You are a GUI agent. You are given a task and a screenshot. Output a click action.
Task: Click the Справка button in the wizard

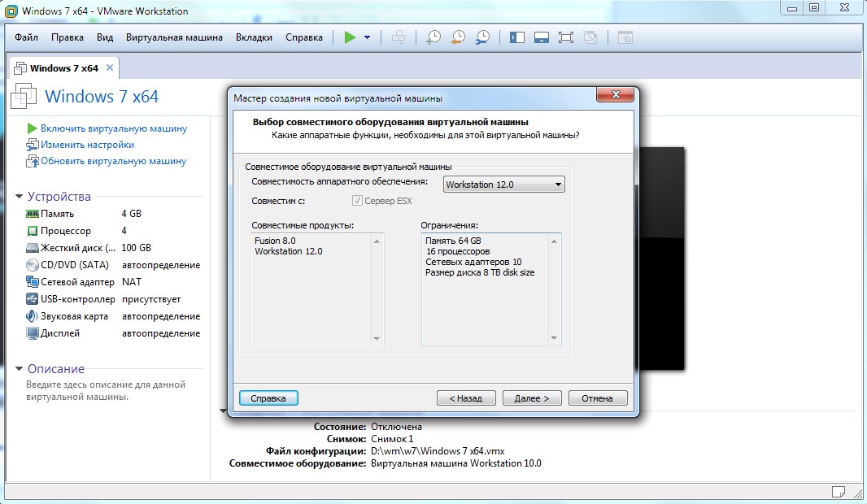pos(268,398)
